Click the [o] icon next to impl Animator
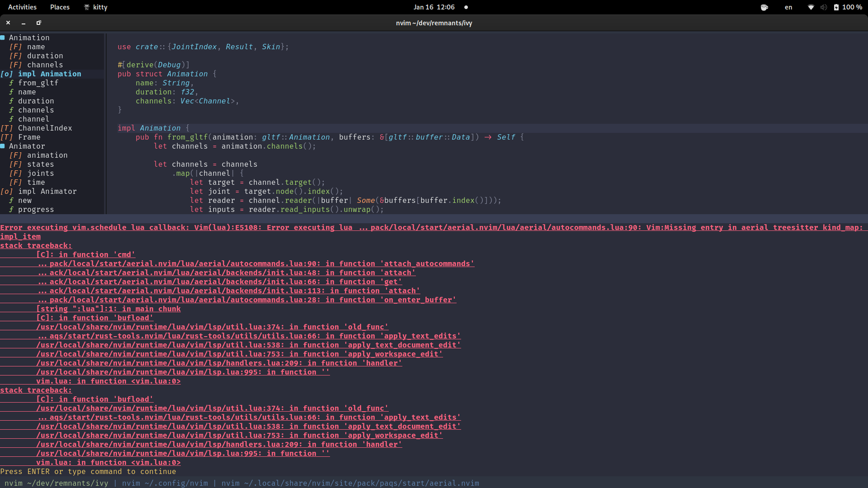 (6, 192)
